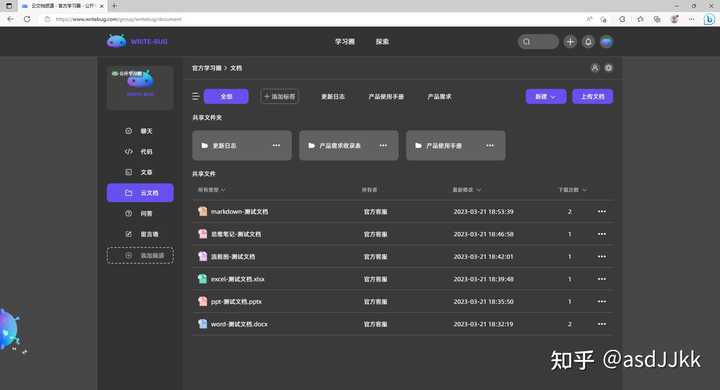Open more options on 产品需求收录表 folder
Screen dimensions: 720x390
383,146
